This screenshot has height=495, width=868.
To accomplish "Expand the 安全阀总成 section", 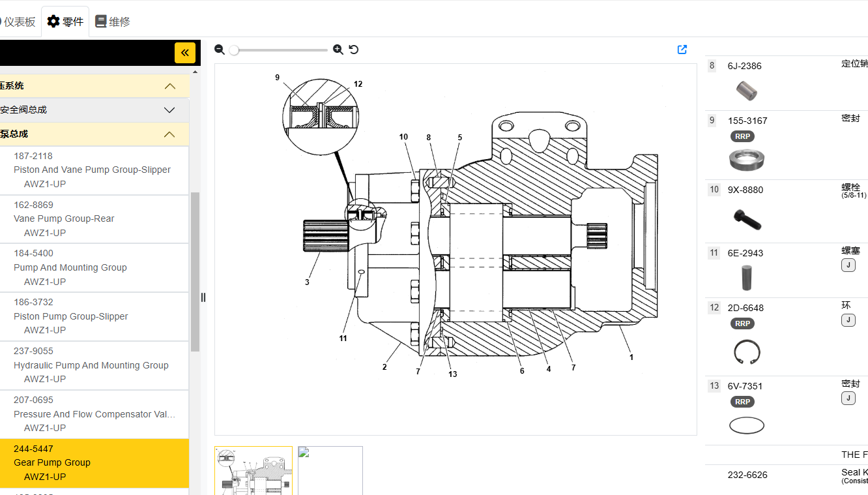I will pos(169,110).
